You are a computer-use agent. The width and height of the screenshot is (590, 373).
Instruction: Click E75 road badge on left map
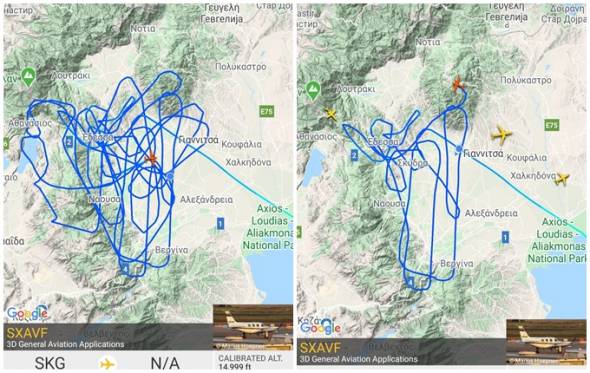point(266,111)
